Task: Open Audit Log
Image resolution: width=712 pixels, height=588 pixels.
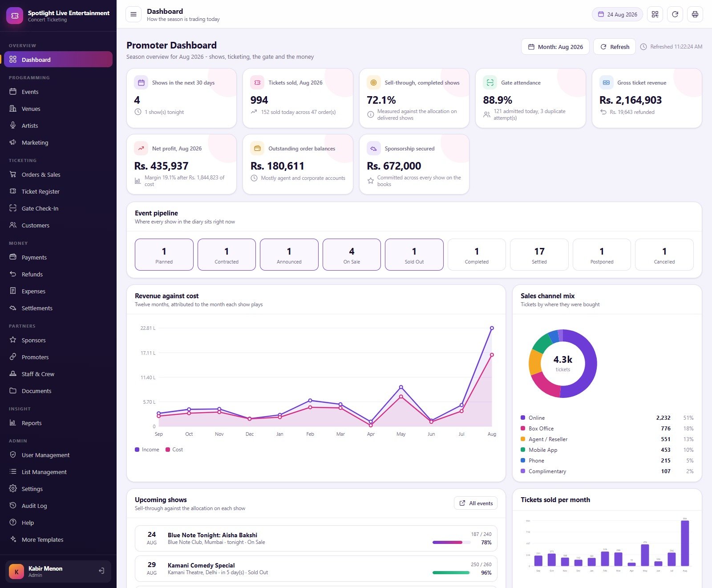Action: click(58, 506)
